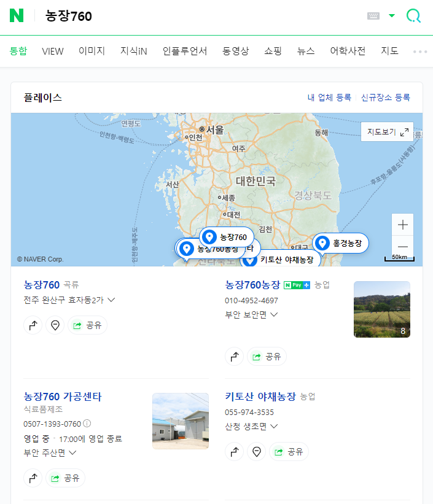Select the 키토산 야채농장 map marker
Viewport: 433px width, 504px height.
281,260
